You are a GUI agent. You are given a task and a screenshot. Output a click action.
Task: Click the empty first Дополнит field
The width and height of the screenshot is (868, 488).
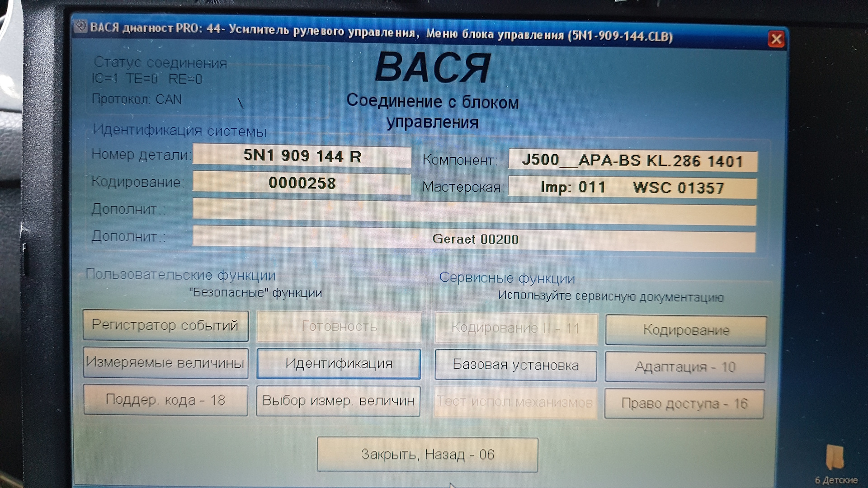tap(474, 212)
